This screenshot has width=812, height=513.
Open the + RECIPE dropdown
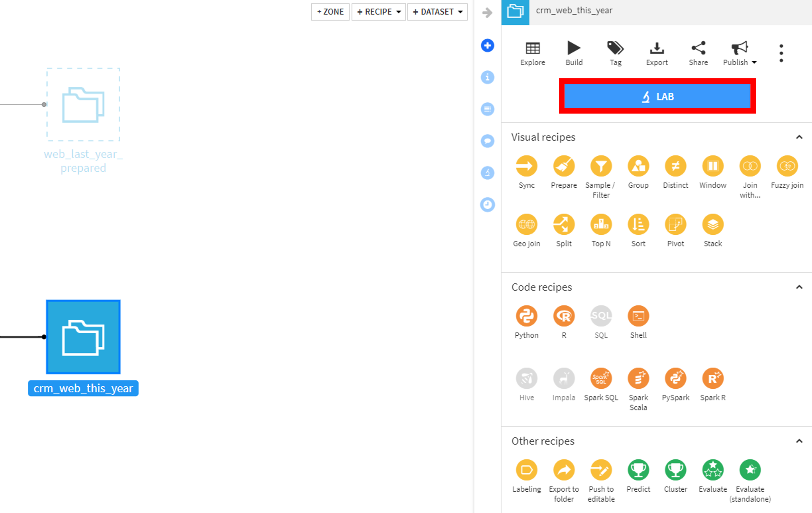[x=379, y=12]
